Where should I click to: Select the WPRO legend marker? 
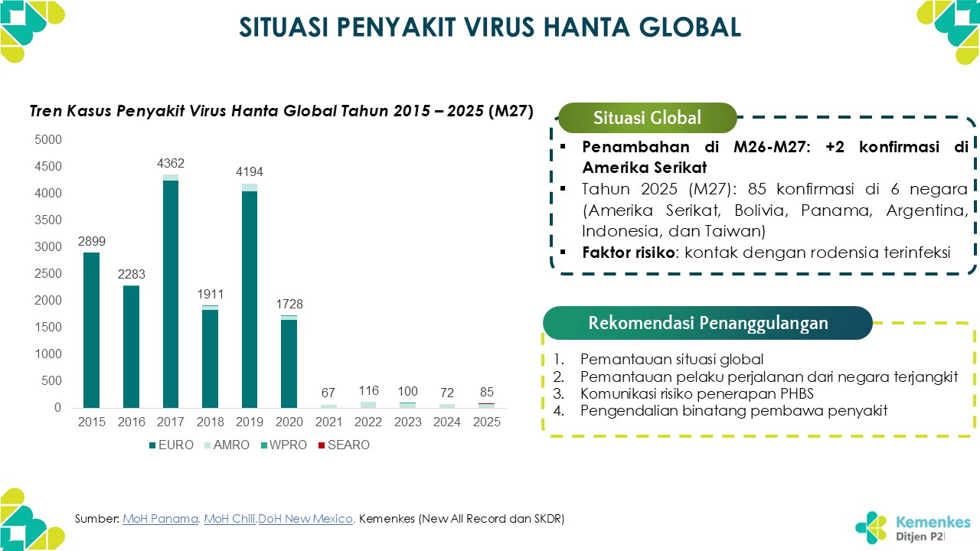[x=263, y=445]
